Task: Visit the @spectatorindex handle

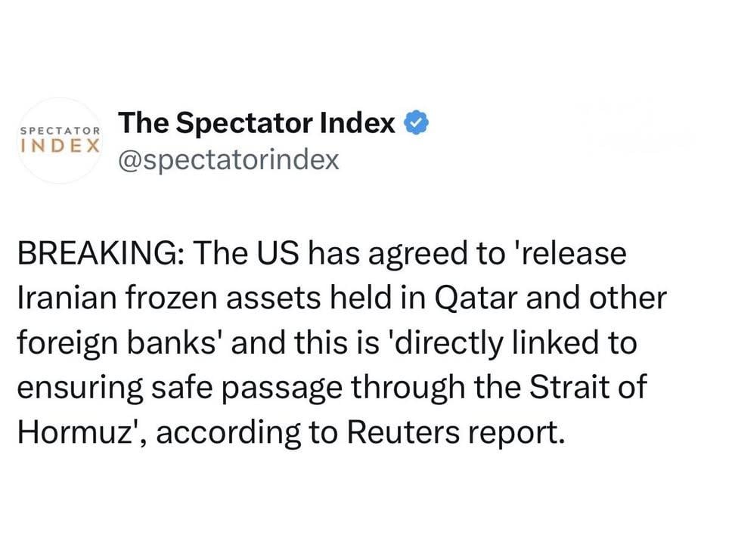Action: point(229,160)
